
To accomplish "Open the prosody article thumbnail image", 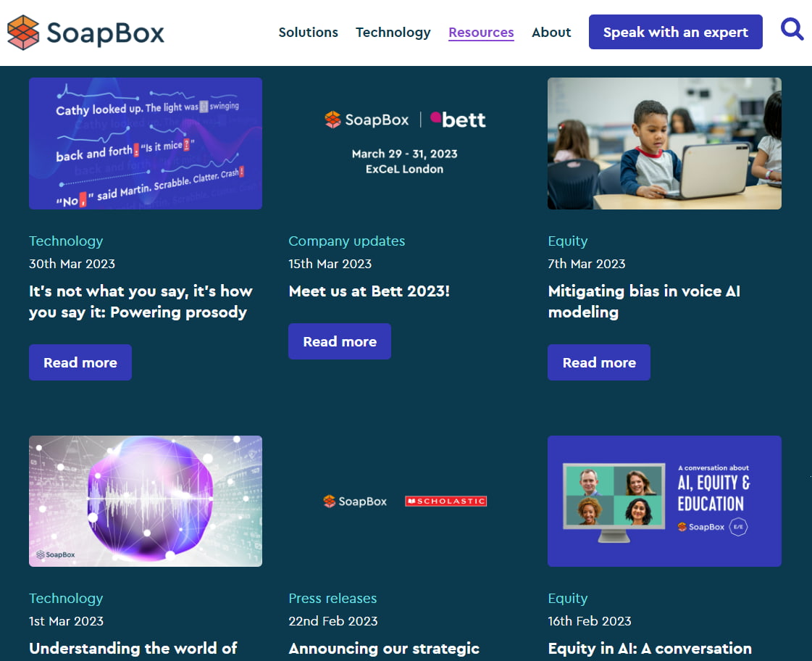I will pos(146,144).
